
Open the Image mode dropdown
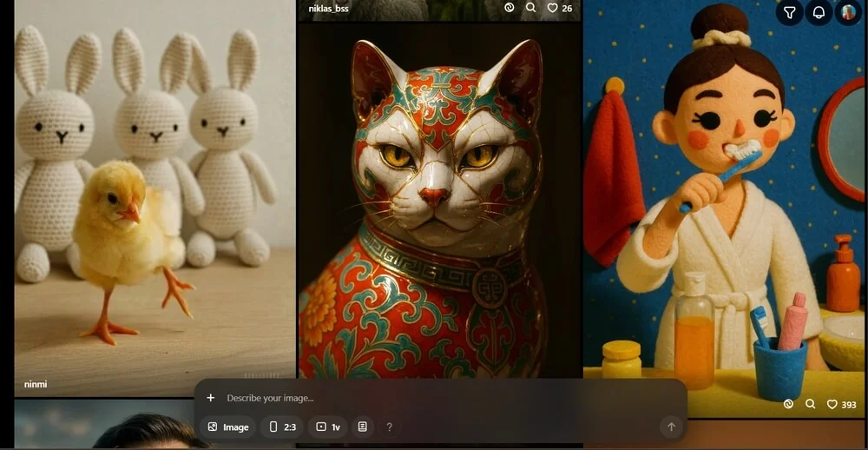(x=228, y=427)
